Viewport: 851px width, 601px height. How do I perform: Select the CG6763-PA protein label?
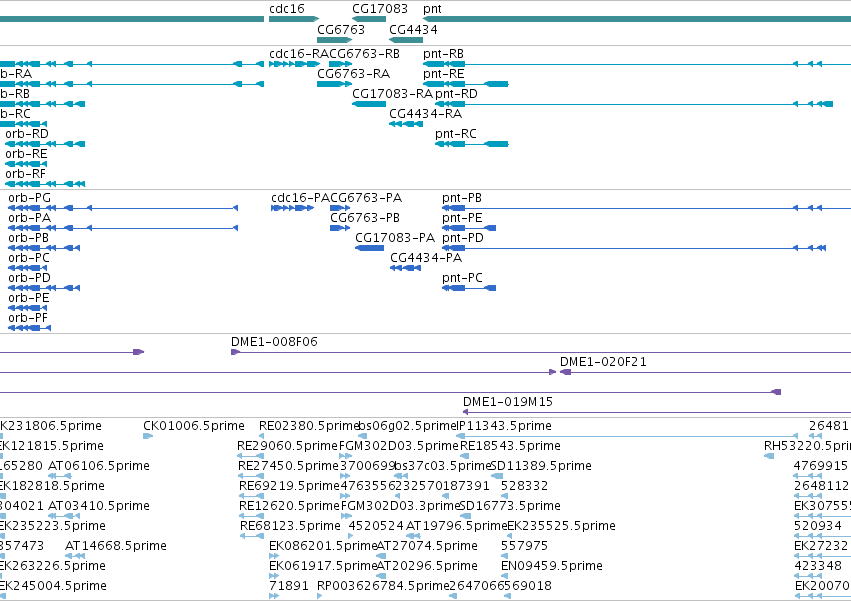pos(366,198)
